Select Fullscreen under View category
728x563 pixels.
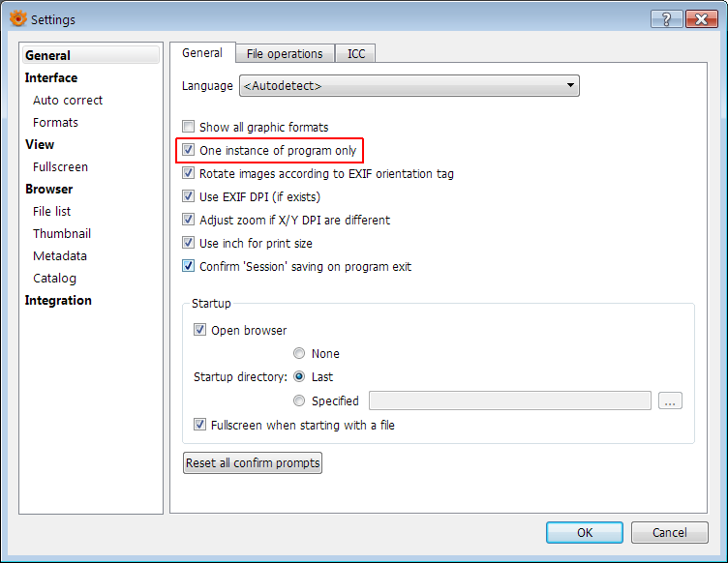coord(60,166)
